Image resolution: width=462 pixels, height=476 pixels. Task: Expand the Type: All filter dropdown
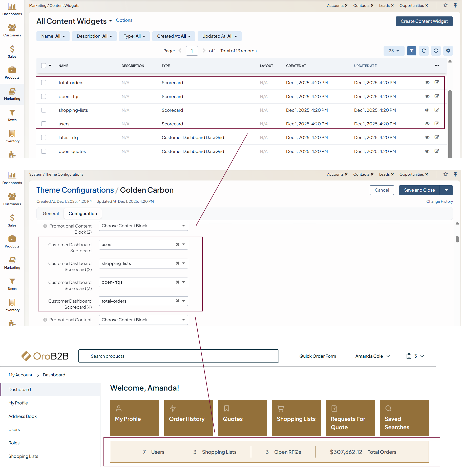click(134, 36)
